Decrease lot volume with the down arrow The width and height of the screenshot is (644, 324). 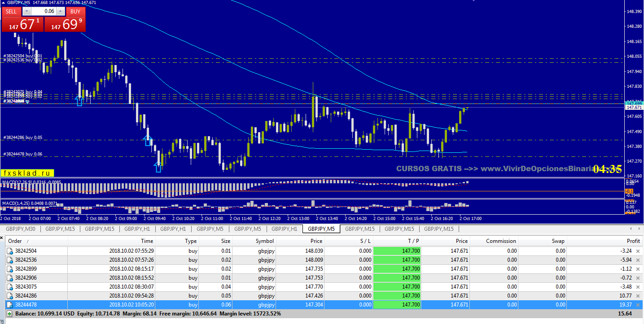pos(27,12)
